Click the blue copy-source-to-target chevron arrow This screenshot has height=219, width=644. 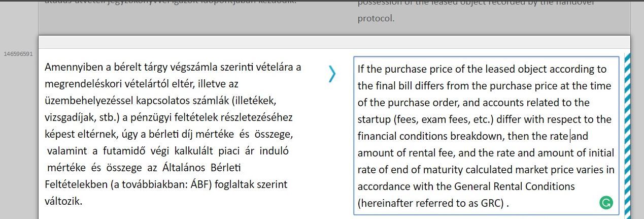[x=332, y=74]
